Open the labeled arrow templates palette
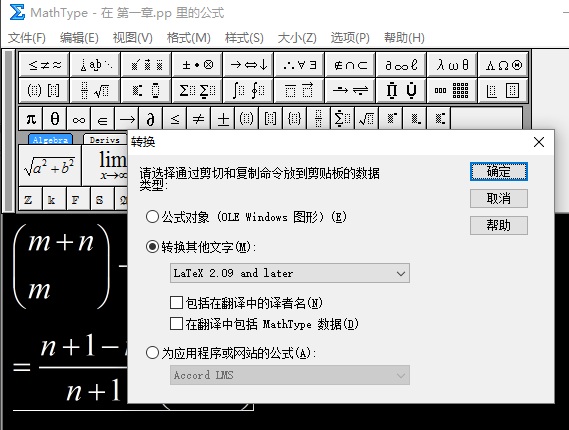This screenshot has height=430, width=569. pos(351,90)
